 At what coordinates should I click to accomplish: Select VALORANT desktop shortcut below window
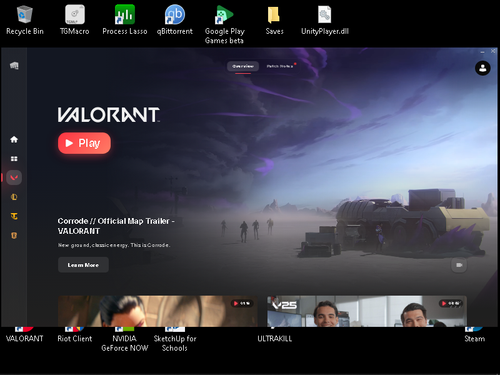click(x=25, y=335)
